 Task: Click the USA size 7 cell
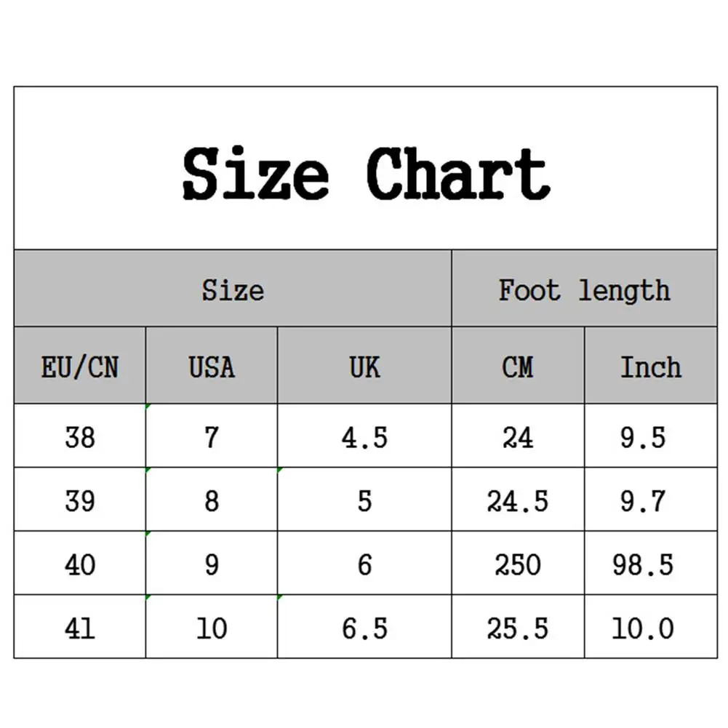point(212,437)
